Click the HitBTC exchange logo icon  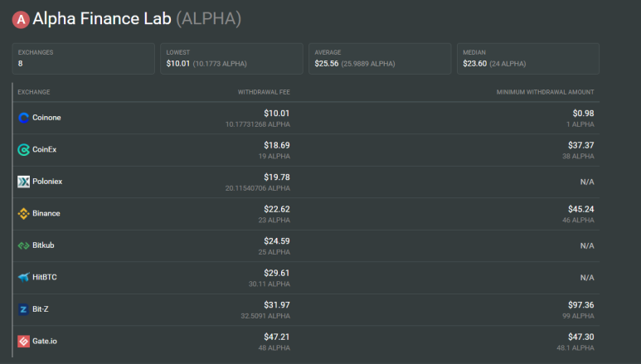(x=24, y=277)
